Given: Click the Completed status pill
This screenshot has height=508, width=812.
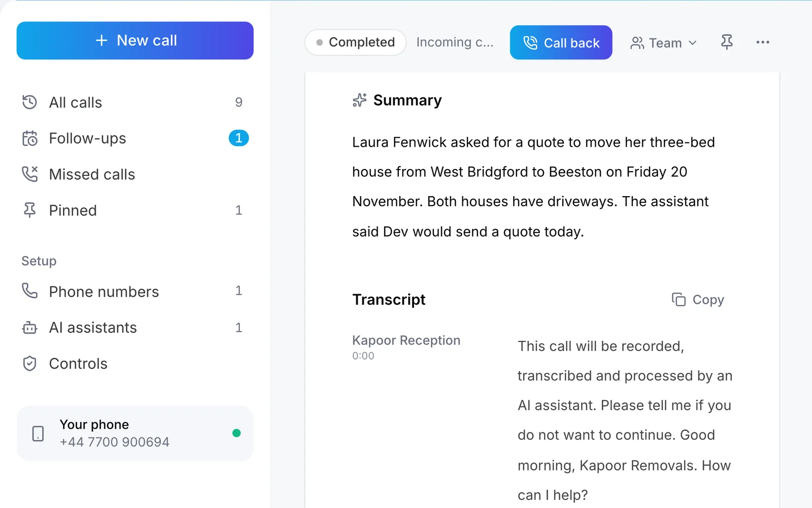Looking at the screenshot, I should pyautogui.click(x=355, y=42).
